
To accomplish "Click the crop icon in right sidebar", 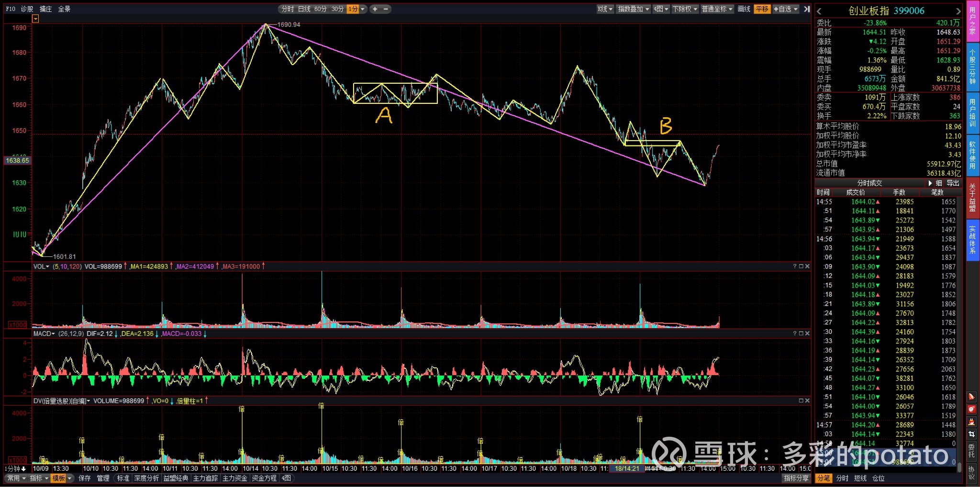I will (x=971, y=434).
